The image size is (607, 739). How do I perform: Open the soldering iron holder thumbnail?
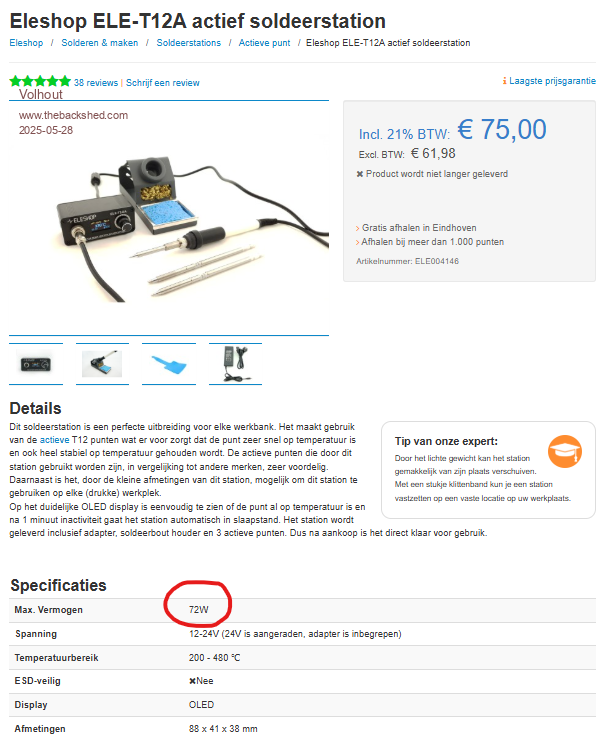(x=102, y=364)
